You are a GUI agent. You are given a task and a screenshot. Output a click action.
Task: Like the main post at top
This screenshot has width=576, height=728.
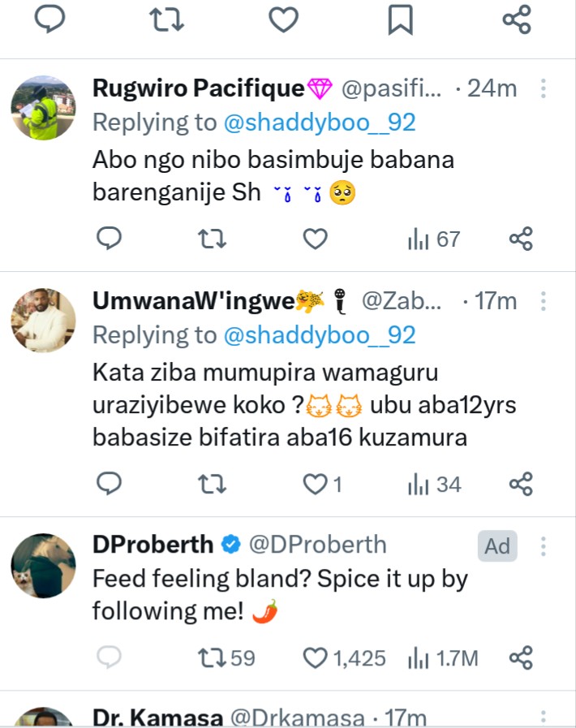click(283, 20)
